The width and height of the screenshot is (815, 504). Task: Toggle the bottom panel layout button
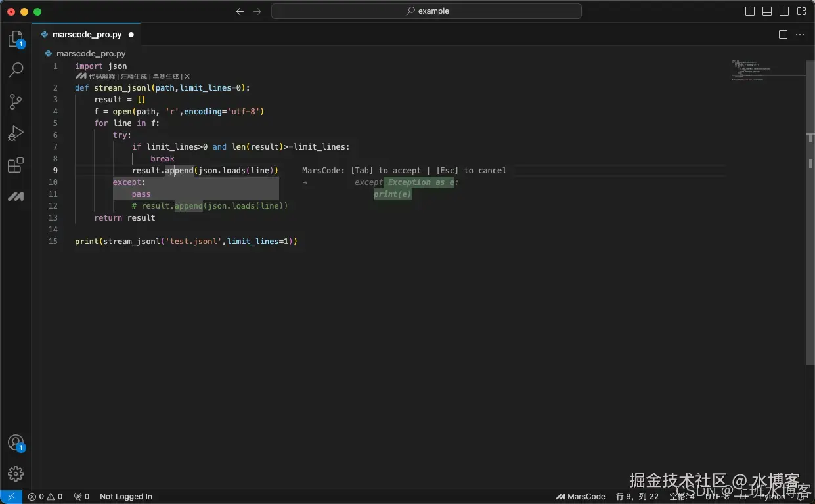(767, 11)
